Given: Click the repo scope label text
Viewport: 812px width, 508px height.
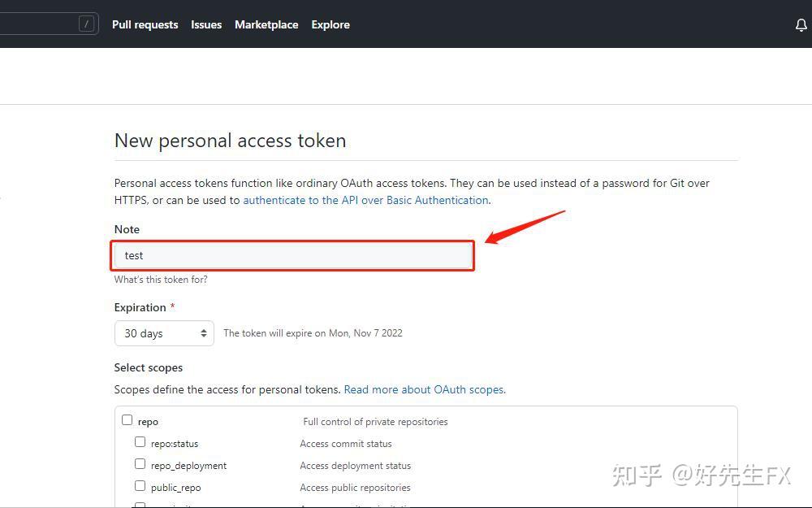Looking at the screenshot, I should 148,422.
